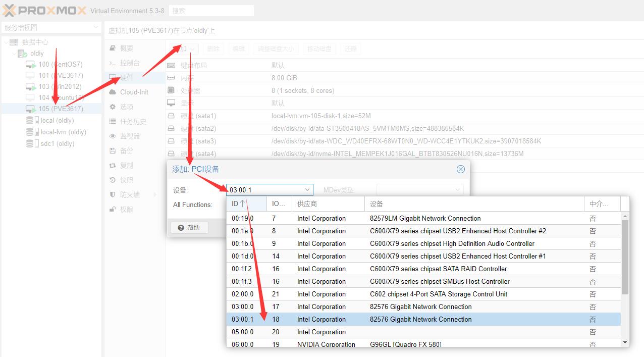Image resolution: width=644 pixels, height=357 pixels.
Task: Select highlighted device 03:00.1 82576 Gigabit
Action: pyautogui.click(x=424, y=320)
